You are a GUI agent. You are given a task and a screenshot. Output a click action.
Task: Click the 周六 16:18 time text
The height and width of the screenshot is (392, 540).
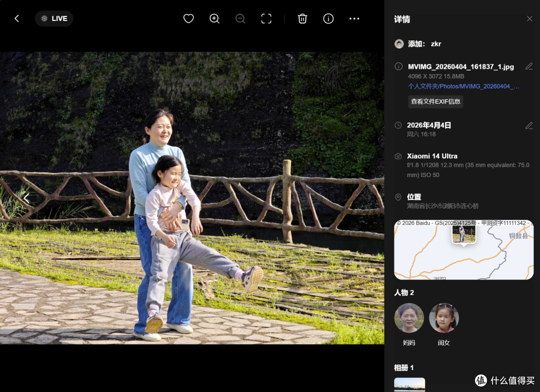point(421,134)
